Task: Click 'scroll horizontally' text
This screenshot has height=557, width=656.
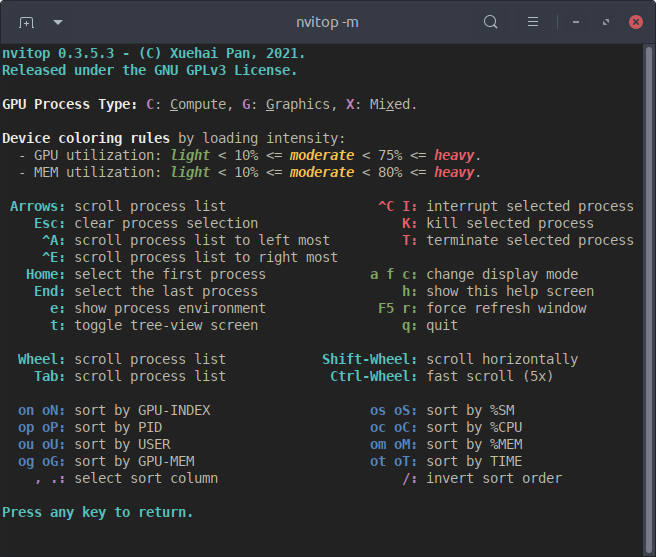Action: (502, 359)
